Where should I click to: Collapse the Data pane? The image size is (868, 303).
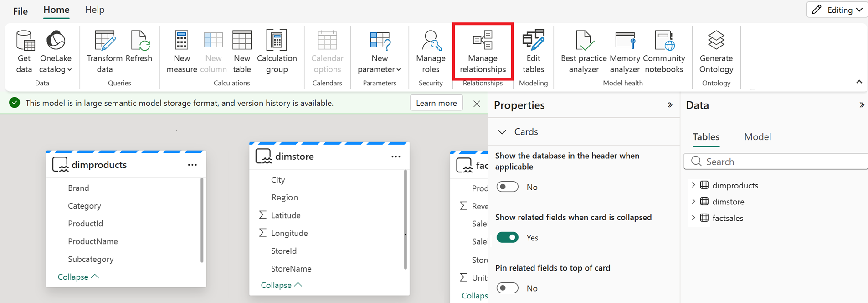point(862,105)
